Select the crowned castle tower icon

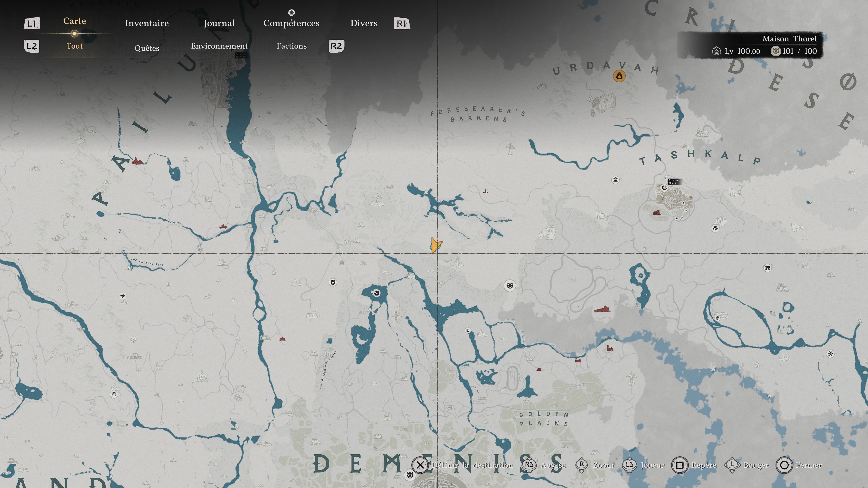(x=768, y=268)
